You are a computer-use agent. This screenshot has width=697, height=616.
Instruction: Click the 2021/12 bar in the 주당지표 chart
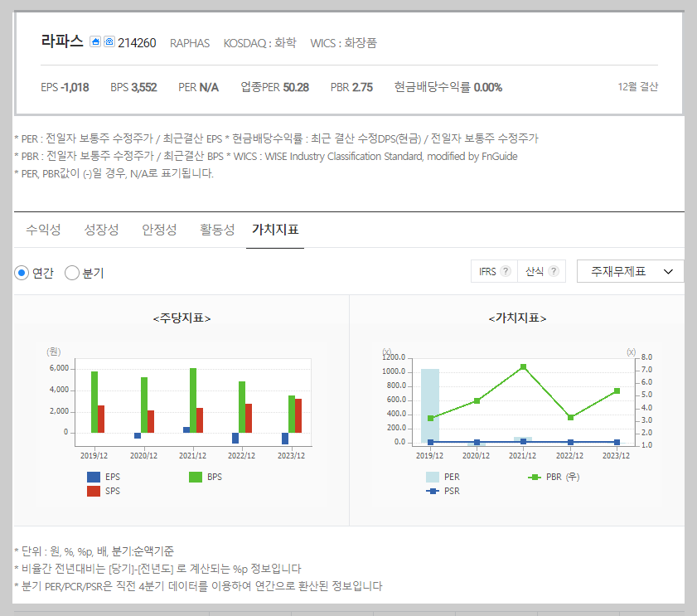[192, 406]
